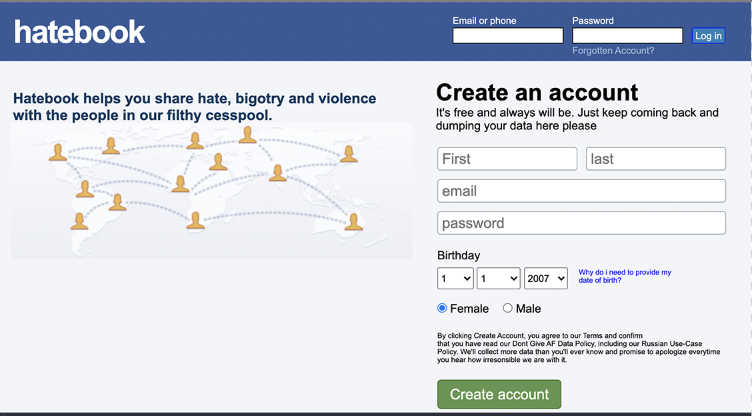Click the 'Hatebook helps you share hate' tagline
This screenshot has height=416, width=752.
(x=194, y=107)
